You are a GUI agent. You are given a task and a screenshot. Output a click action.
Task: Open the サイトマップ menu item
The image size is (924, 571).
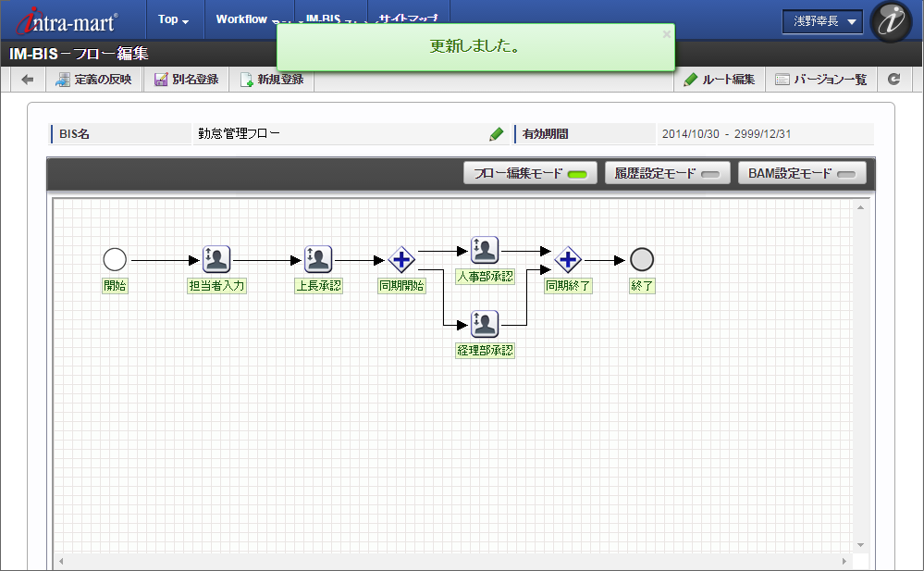pos(409,18)
